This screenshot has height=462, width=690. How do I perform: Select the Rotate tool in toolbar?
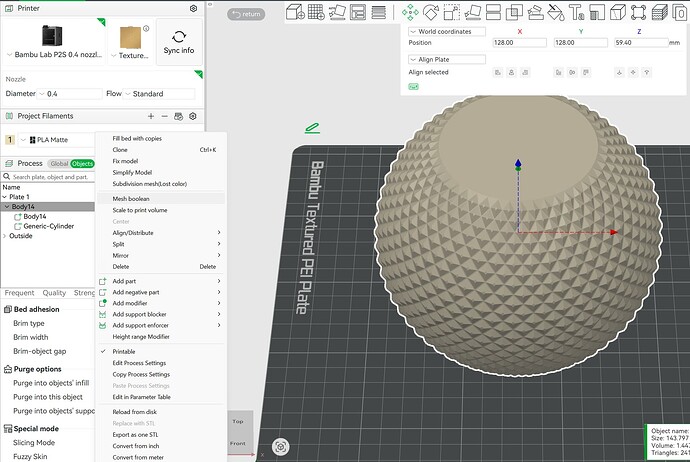pyautogui.click(x=431, y=12)
